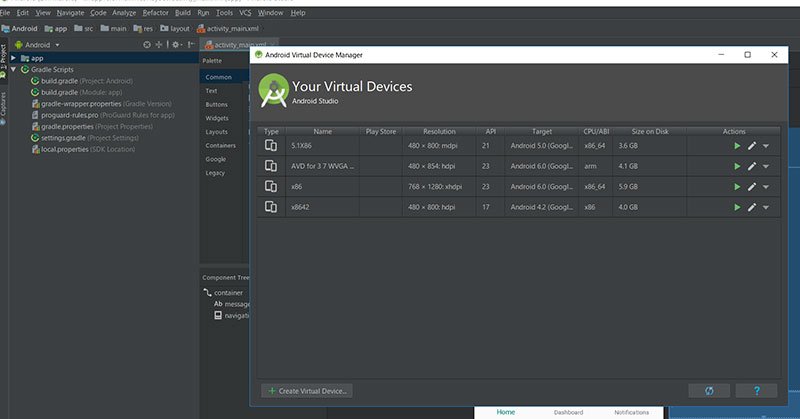This screenshot has width=800, height=419.
Task: Collapse the Gradle Scripts node
Action: pos(13,69)
